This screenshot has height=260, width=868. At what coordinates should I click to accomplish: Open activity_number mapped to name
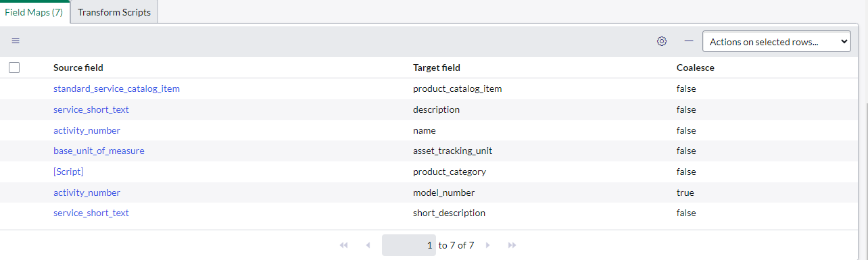pyautogui.click(x=87, y=130)
